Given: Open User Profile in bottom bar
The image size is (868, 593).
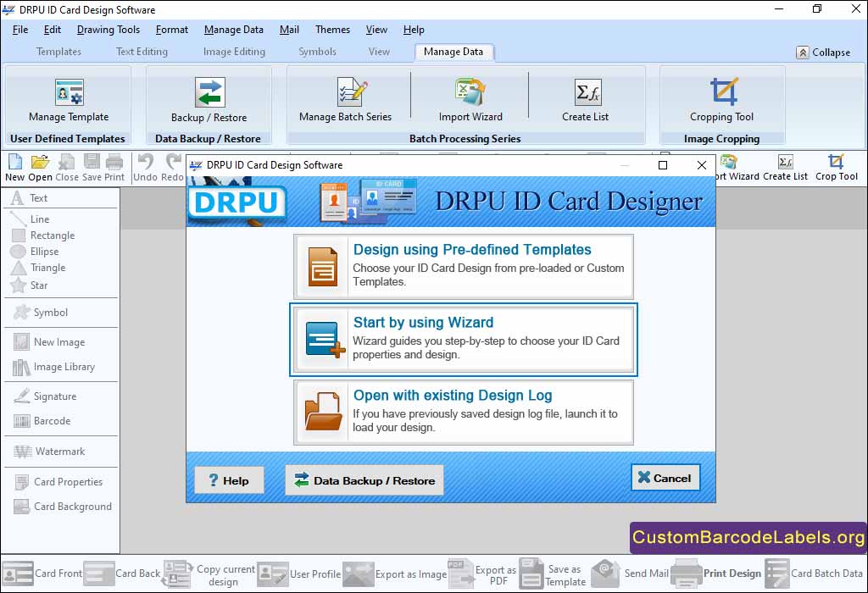Looking at the screenshot, I should coord(299,574).
